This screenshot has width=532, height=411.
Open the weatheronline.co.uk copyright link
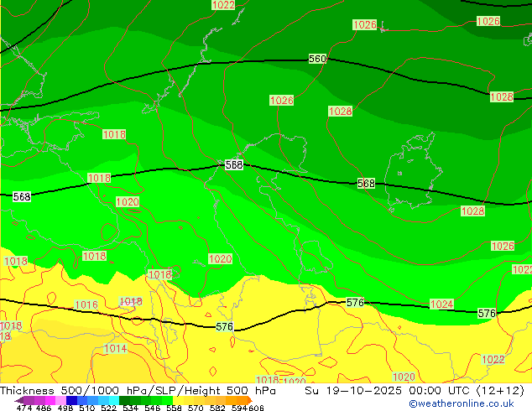462,403
